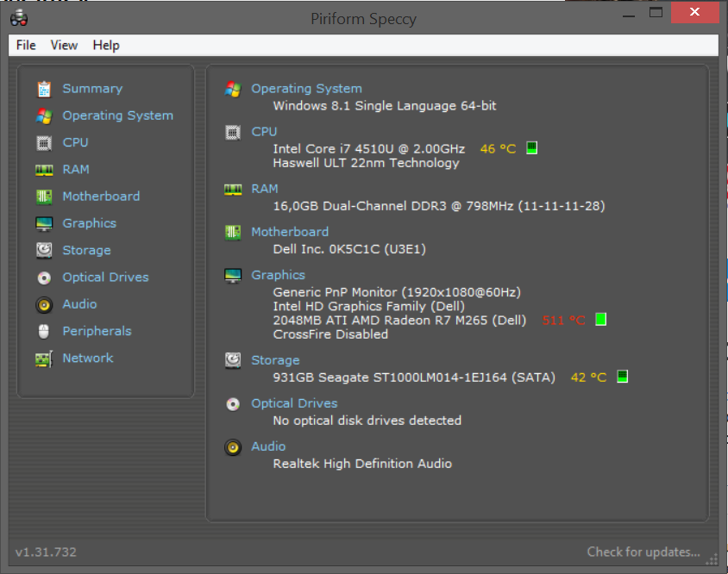Click the Graphics heading link in summary
Screen dimensions: 728x574
279,275
